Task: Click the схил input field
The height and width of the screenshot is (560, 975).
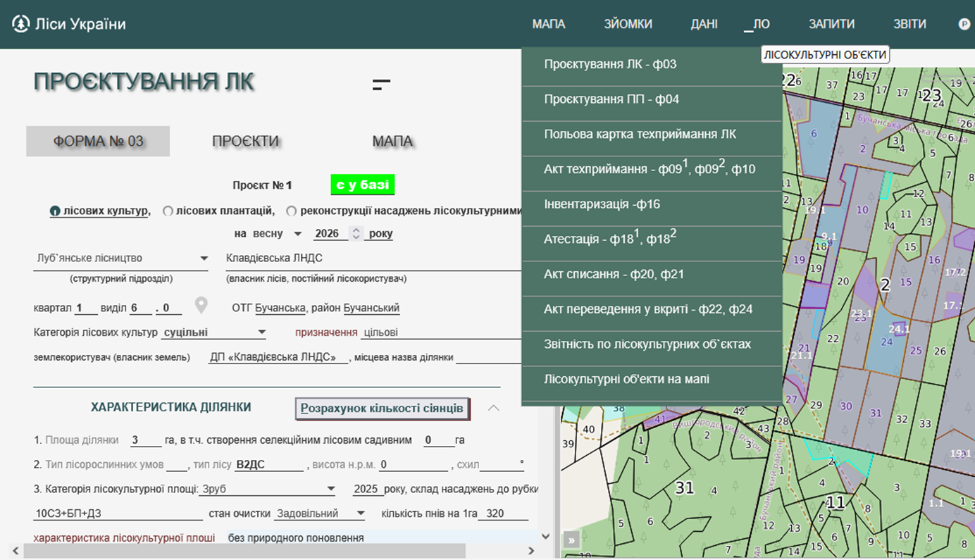Action: pyautogui.click(x=499, y=465)
